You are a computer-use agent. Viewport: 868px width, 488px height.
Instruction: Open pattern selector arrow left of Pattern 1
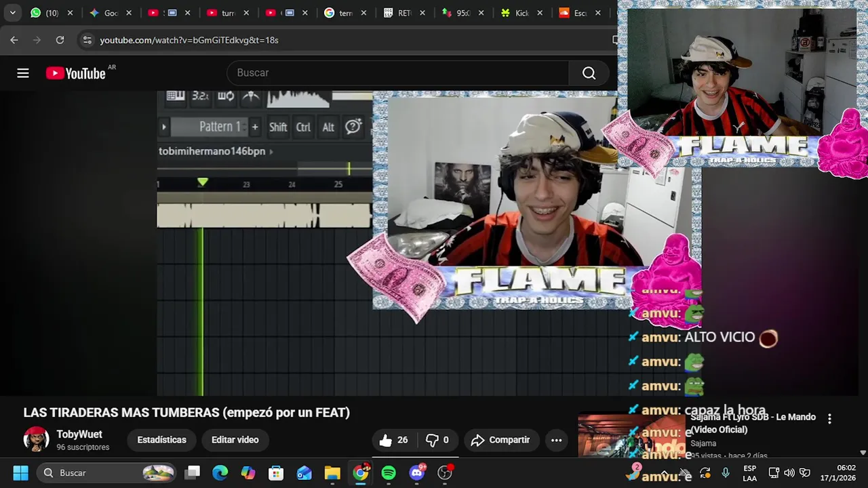163,127
